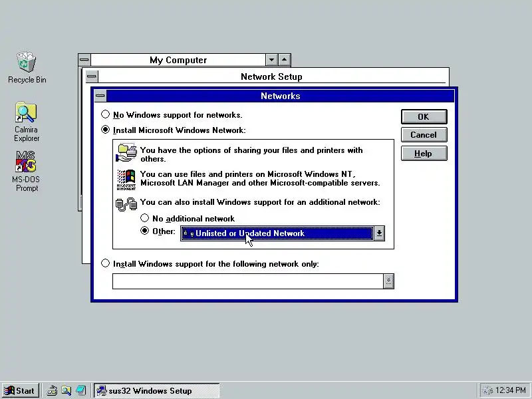Click the magnifier folder quick launch icon

point(66,390)
